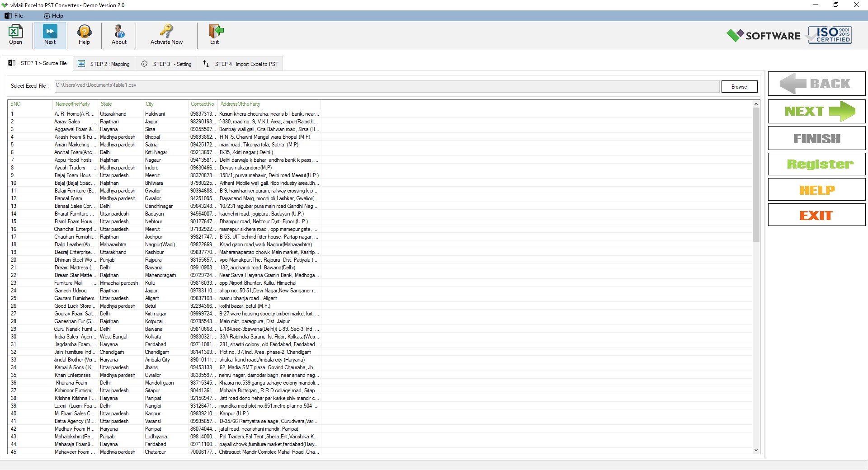Viewport: 868px width, 470px height.
Task: Select the Aggarwal Foam row
Action: pyautogui.click(x=165, y=129)
